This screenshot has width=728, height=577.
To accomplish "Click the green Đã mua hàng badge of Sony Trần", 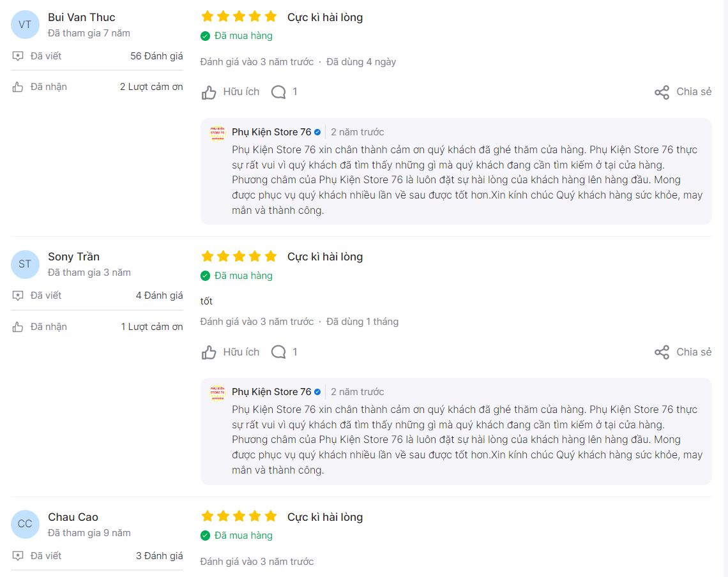I will click(x=236, y=276).
